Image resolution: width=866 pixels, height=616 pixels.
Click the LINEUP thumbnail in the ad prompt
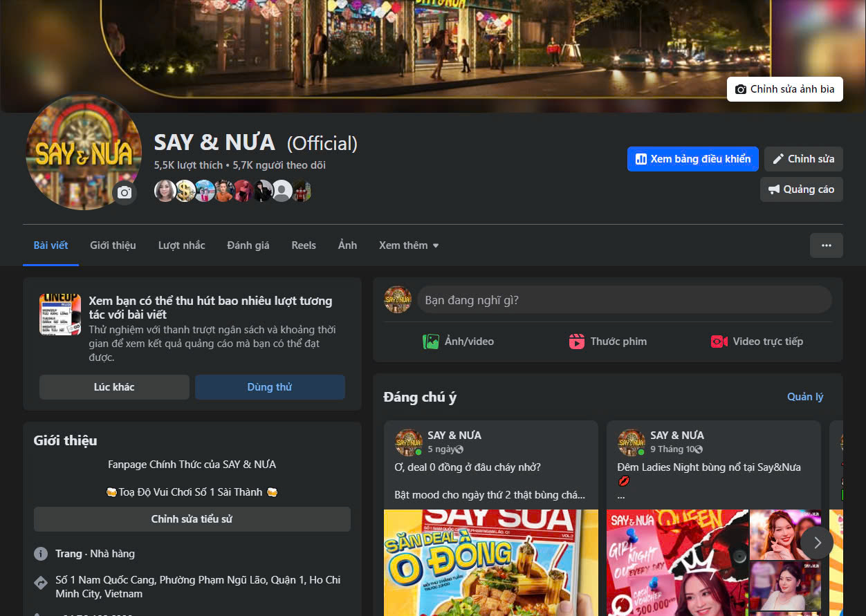pyautogui.click(x=60, y=315)
